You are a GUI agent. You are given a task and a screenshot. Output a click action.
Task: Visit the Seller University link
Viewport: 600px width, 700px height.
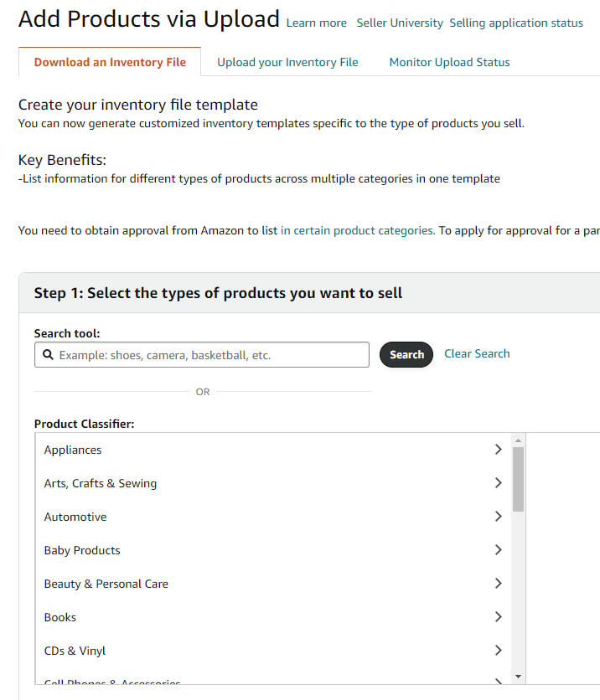pyautogui.click(x=400, y=23)
